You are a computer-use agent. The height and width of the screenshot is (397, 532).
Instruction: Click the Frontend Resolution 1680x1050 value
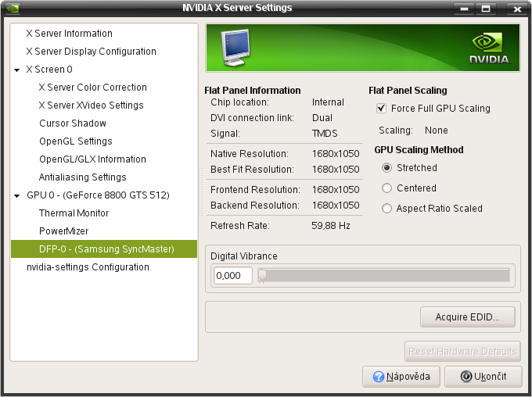(336, 190)
